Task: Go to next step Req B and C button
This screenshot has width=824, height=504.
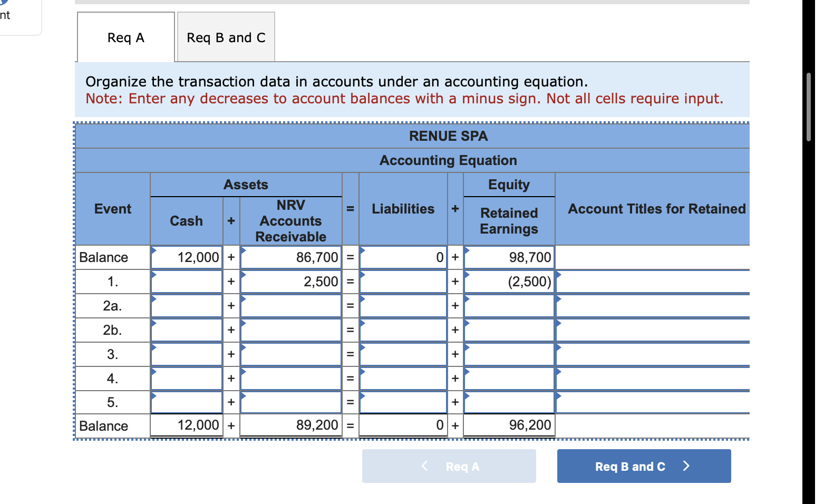Action: [x=644, y=466]
